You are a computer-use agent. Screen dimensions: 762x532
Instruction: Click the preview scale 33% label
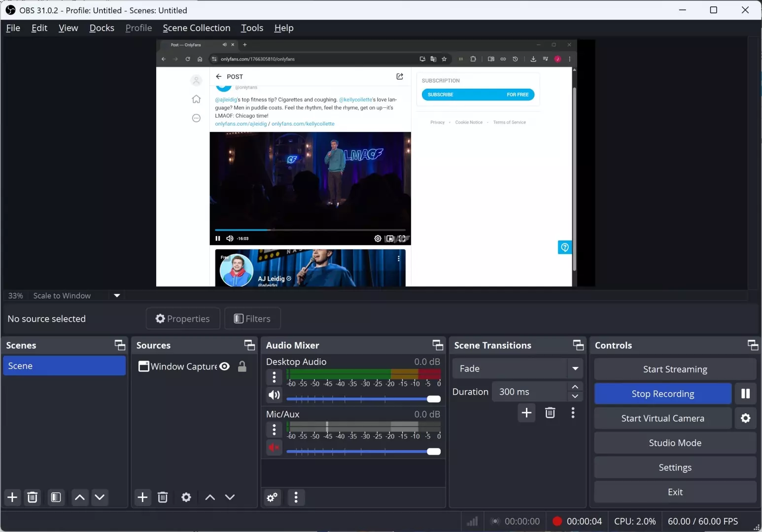[16, 296]
